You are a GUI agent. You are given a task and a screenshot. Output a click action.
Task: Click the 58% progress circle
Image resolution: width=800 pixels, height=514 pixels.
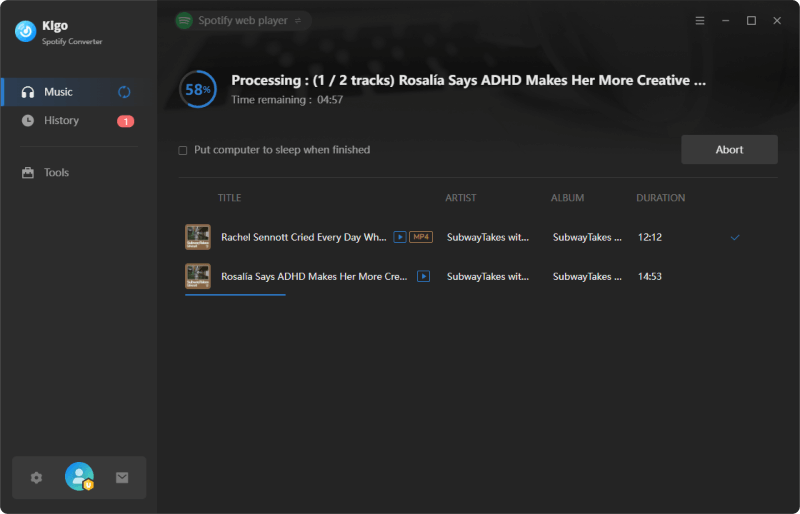click(x=198, y=89)
